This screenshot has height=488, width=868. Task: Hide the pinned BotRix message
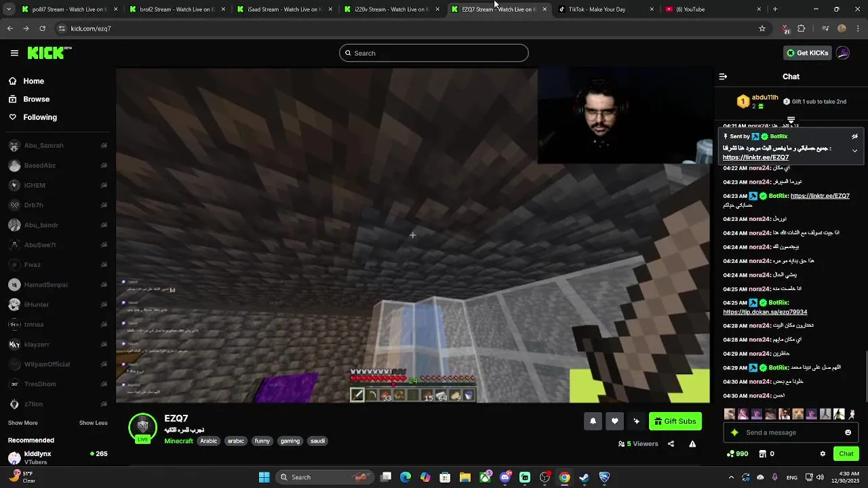coord(854,136)
